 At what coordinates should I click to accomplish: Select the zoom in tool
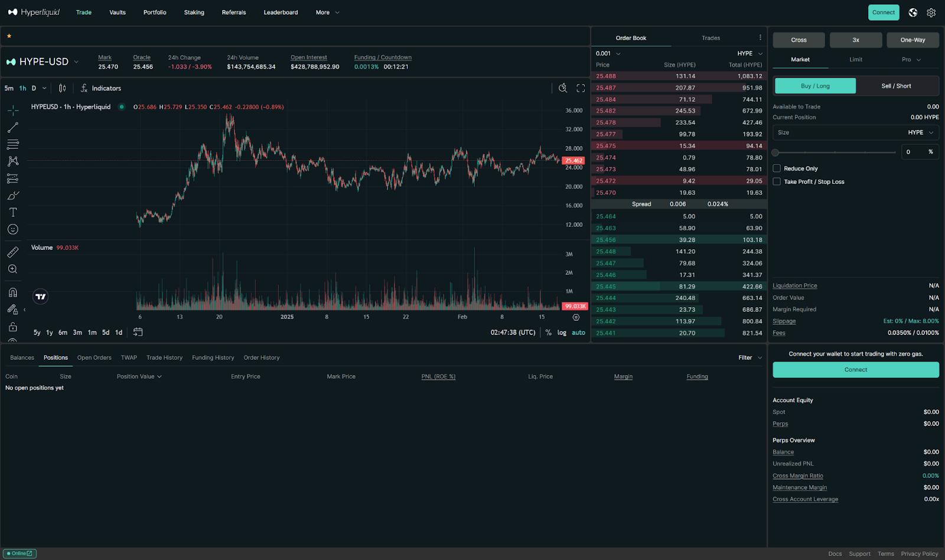(x=13, y=269)
